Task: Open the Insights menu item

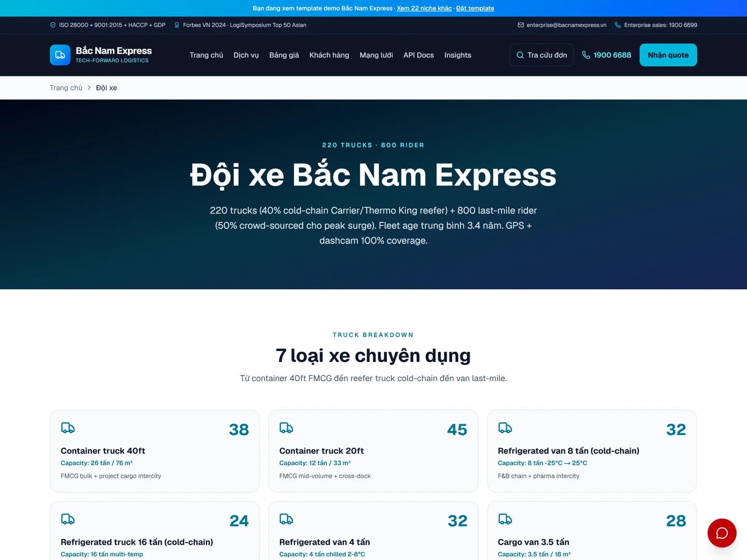Action: 458,55
